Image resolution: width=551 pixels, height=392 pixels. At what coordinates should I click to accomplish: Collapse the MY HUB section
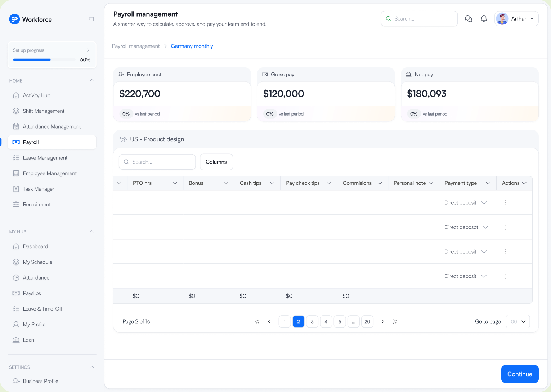(x=92, y=232)
